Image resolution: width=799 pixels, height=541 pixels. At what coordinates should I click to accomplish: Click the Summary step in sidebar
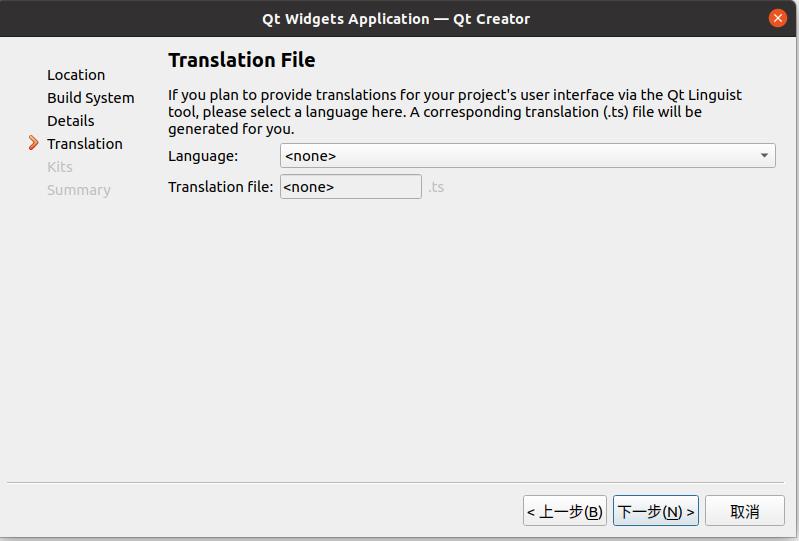pyautogui.click(x=78, y=190)
